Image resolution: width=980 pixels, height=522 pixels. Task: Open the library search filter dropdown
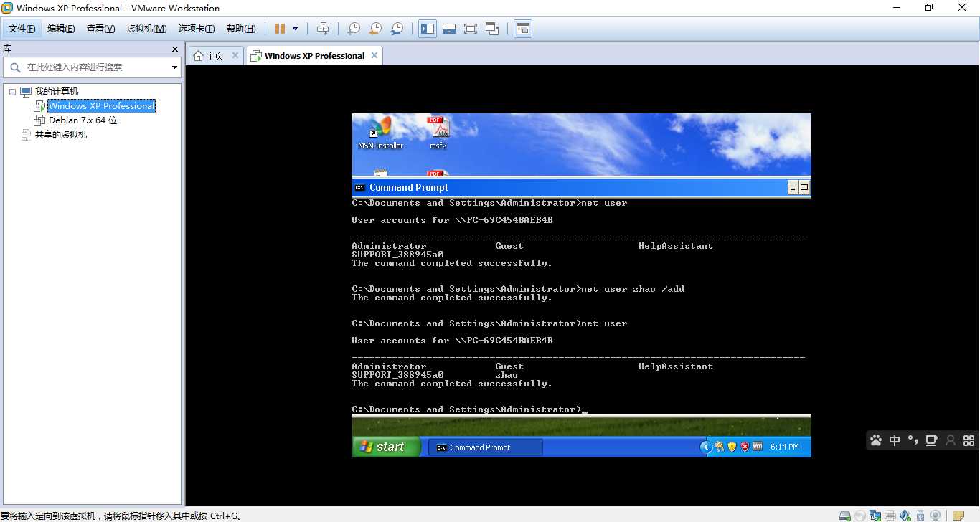click(174, 67)
